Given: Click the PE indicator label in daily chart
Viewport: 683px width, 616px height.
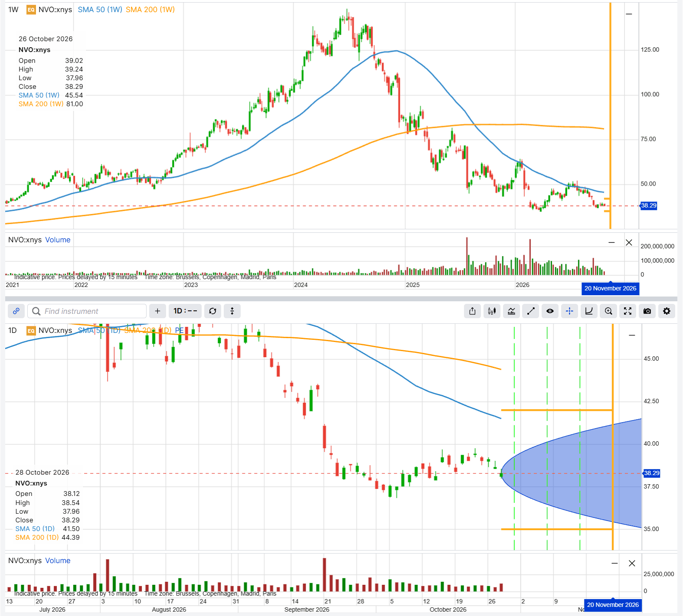Looking at the screenshot, I should (x=179, y=330).
